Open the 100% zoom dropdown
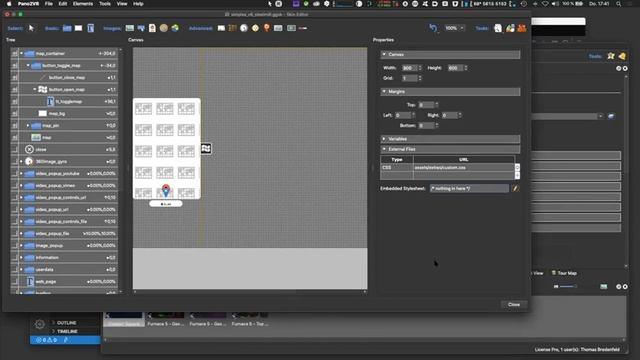The width and height of the screenshot is (640, 360). 455,28
